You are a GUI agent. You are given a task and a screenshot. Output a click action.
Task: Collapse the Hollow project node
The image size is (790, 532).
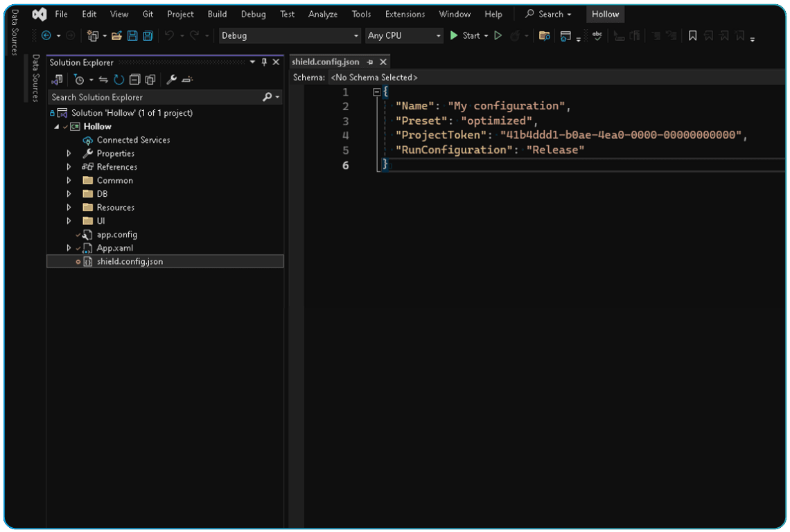pos(56,127)
